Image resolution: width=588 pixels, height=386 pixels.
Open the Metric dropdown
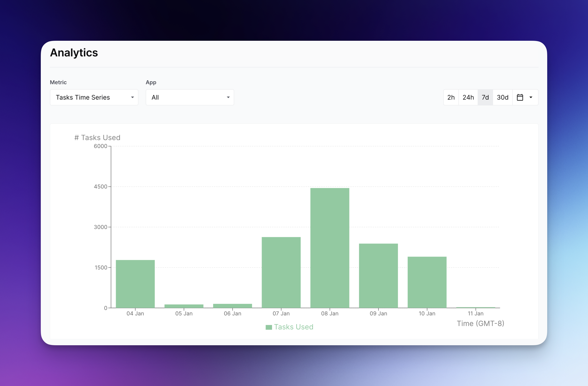(94, 97)
